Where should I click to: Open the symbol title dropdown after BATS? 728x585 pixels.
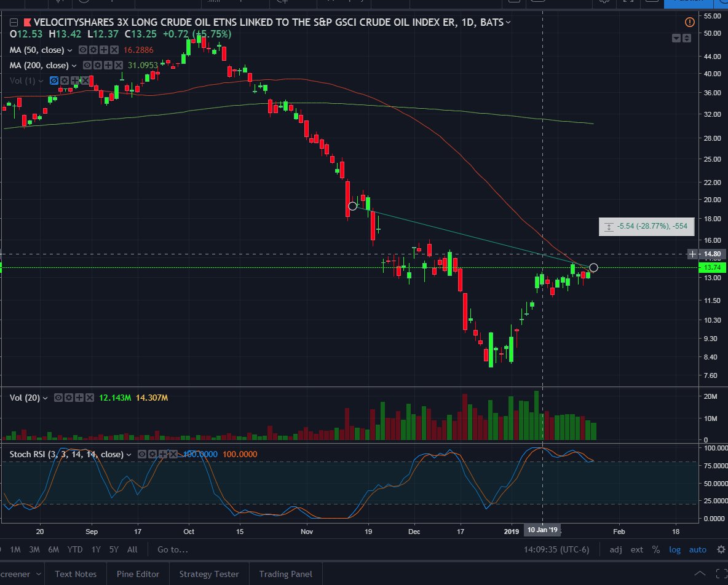(508, 22)
